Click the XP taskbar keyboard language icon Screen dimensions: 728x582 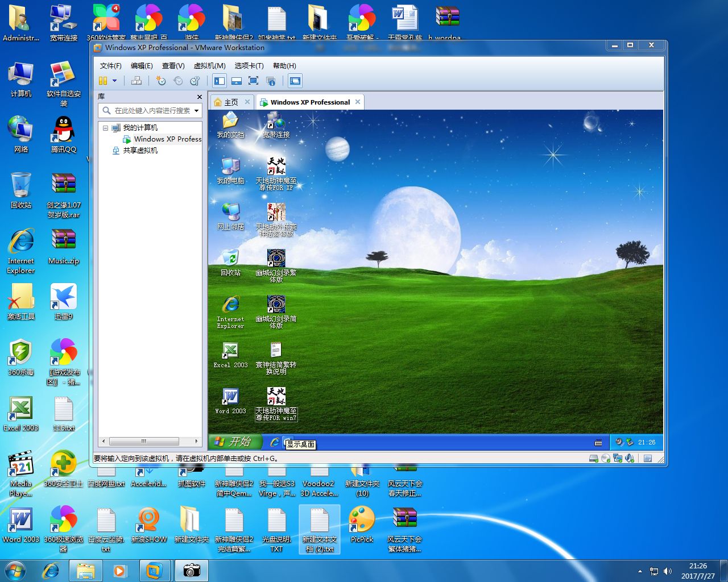[598, 442]
